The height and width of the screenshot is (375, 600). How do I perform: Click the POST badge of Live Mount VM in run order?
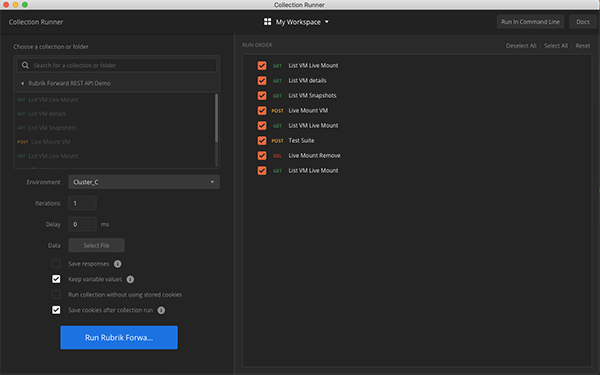point(277,111)
